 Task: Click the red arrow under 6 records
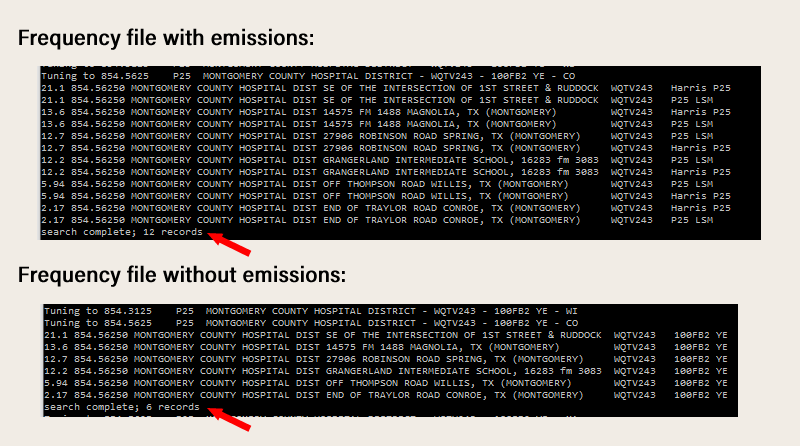point(230,419)
